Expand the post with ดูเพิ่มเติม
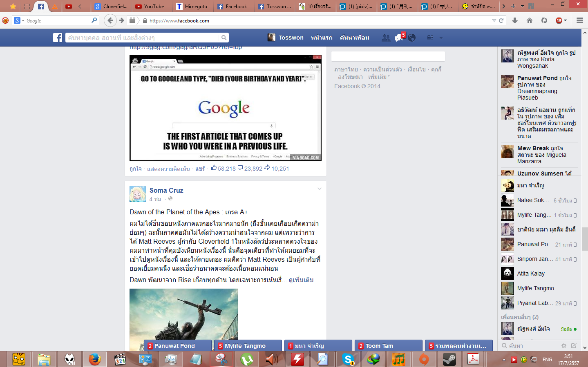 301,280
